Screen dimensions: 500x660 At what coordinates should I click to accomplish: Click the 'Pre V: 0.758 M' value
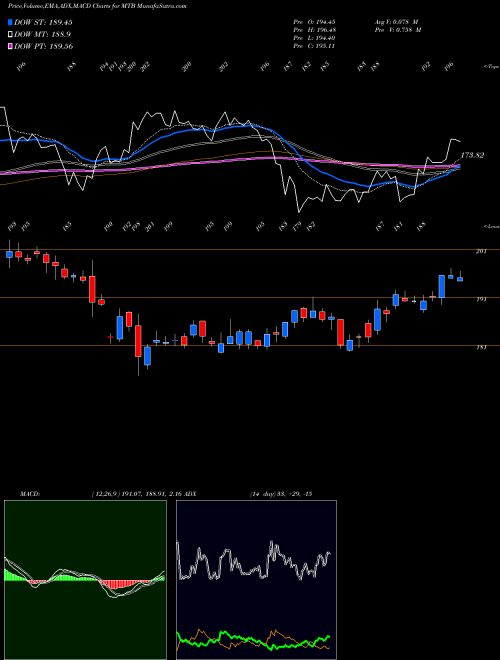pos(397,30)
